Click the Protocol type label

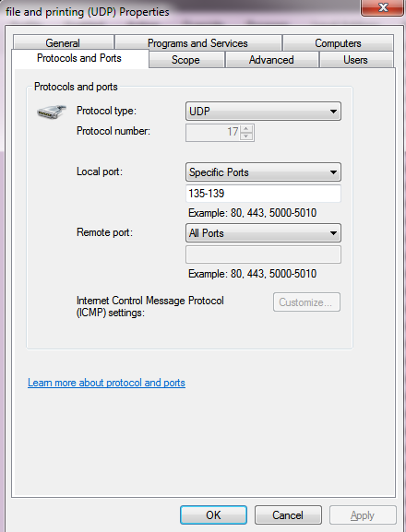[107, 111]
